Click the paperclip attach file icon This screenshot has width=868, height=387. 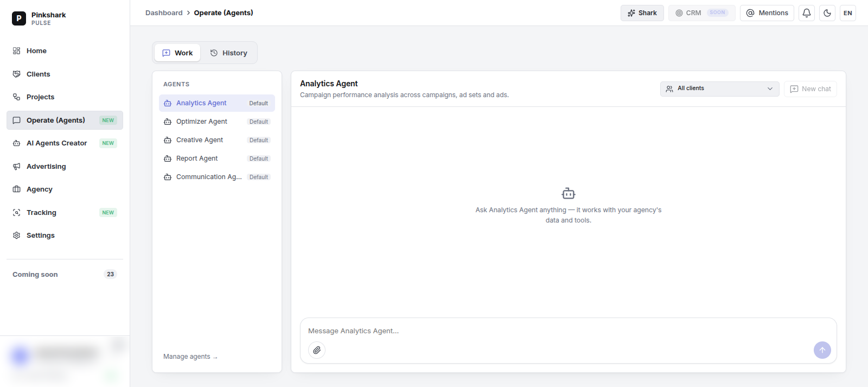[317, 350]
